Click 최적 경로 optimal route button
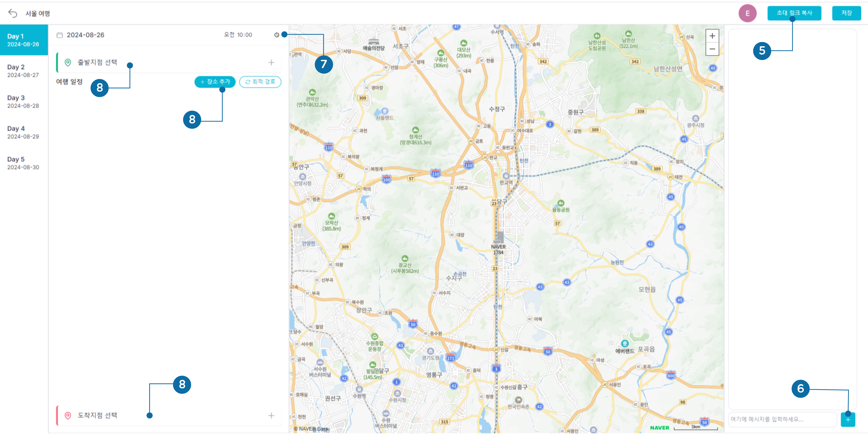Viewport: 868px width, 434px height. [260, 82]
